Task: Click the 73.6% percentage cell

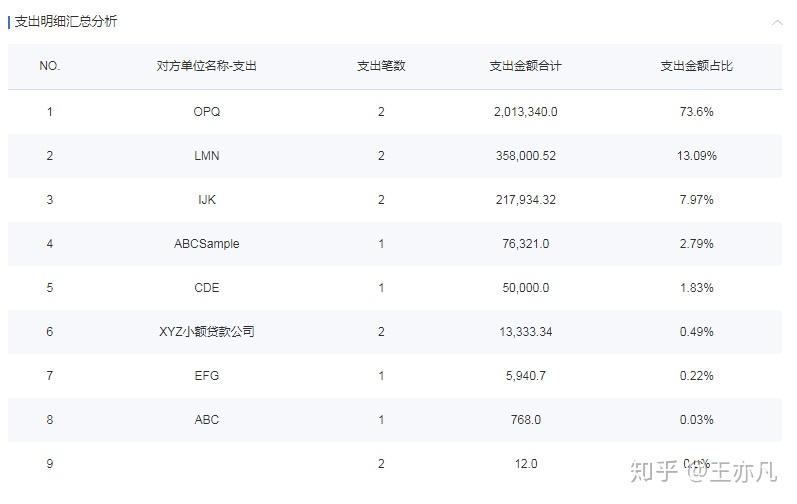Action: click(696, 112)
